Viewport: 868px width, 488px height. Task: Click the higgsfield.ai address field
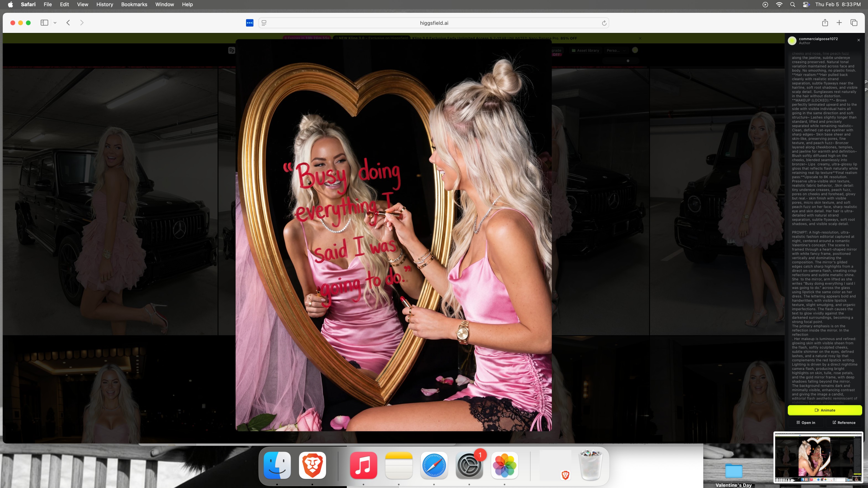pos(434,23)
